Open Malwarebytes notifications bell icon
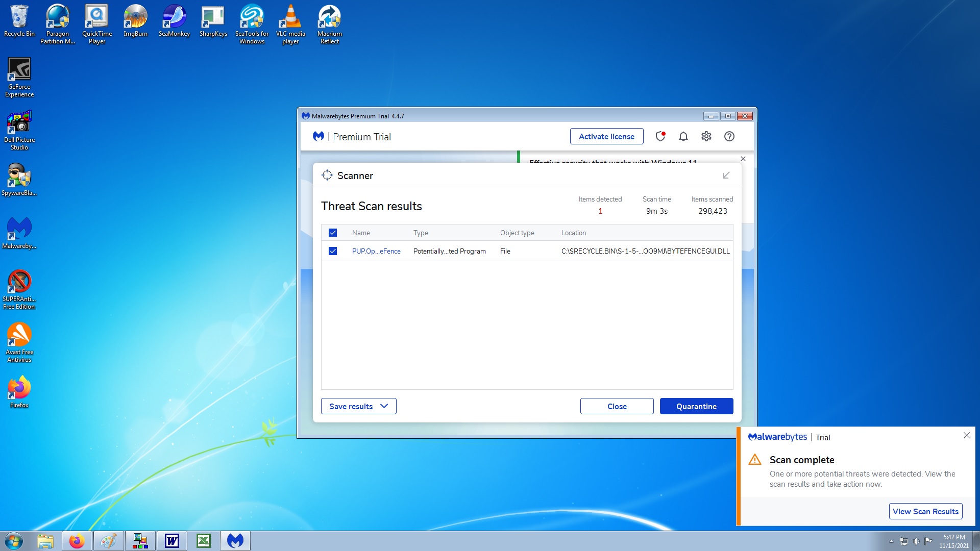Screen dimensions: 980x551 (683, 136)
